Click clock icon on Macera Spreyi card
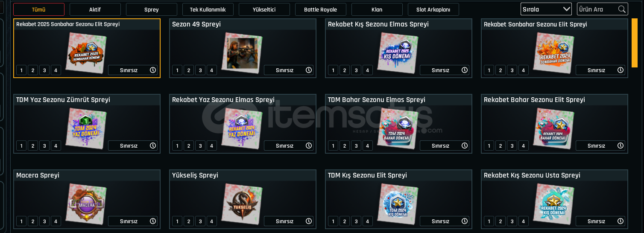Viewport: 644px width, 233px height. (x=153, y=221)
